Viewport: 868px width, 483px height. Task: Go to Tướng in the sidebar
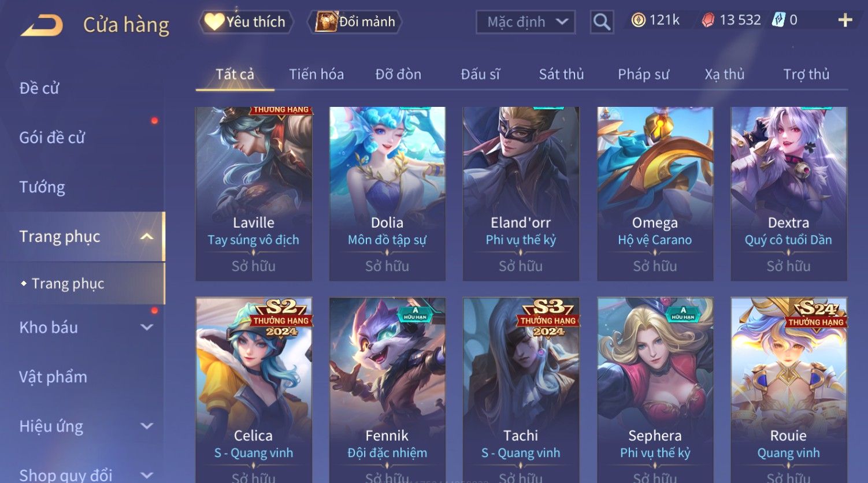point(42,187)
